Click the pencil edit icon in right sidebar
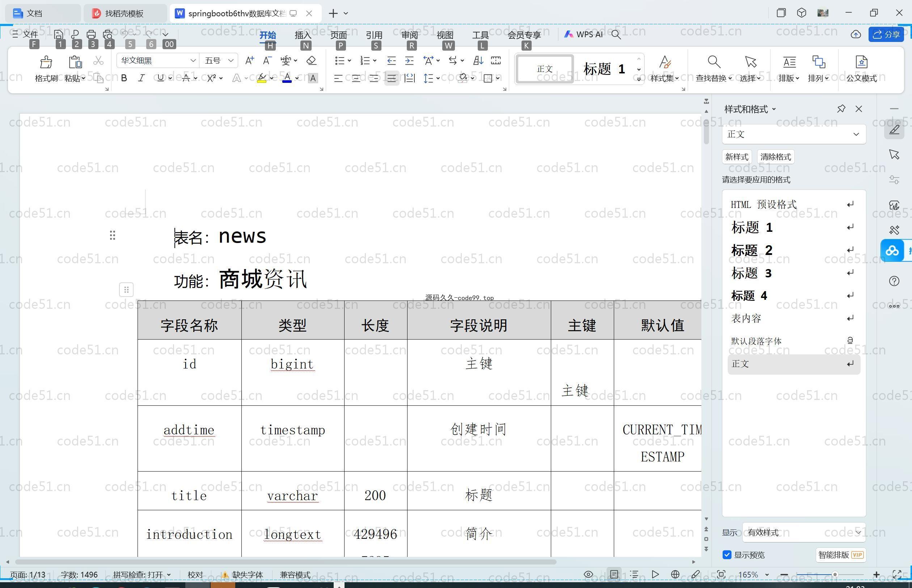This screenshot has height=588, width=912. click(x=894, y=130)
